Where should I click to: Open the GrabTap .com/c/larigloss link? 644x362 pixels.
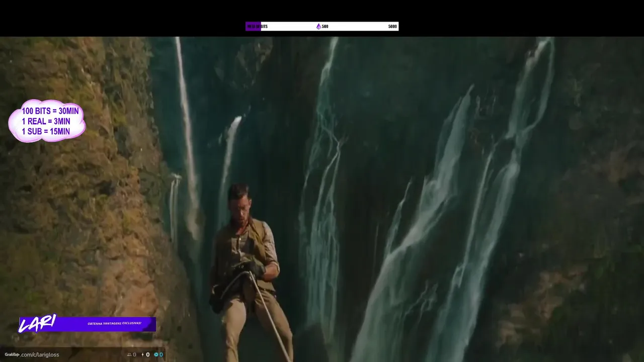tap(32, 354)
